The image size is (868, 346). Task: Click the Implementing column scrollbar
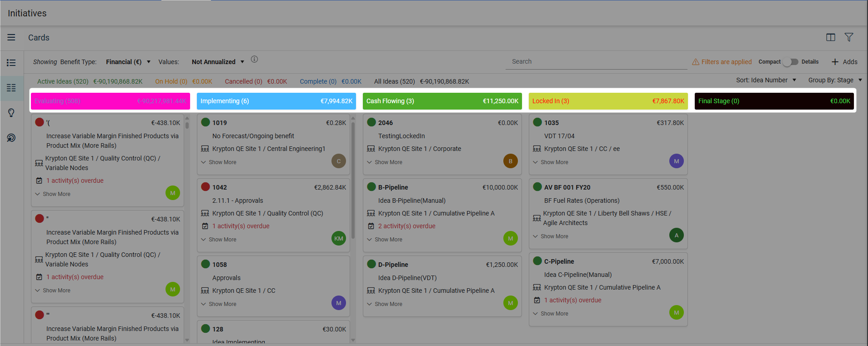353,180
